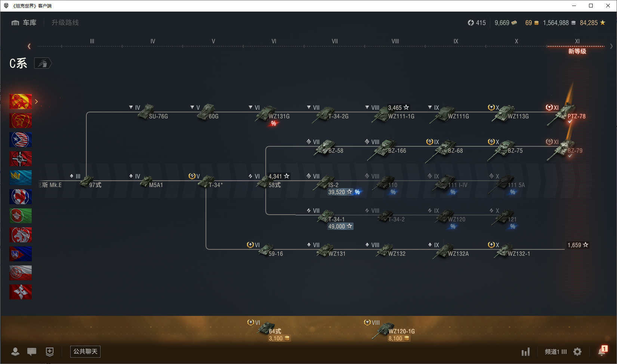The image size is (617, 364).
Task: Purchase IS-2 for 39,520 experience
Action: click(x=340, y=192)
